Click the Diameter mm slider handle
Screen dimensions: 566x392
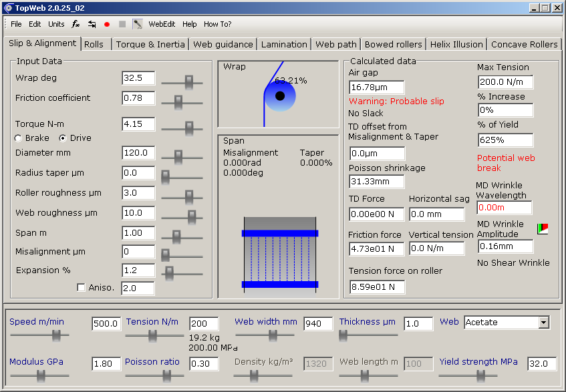pos(178,157)
